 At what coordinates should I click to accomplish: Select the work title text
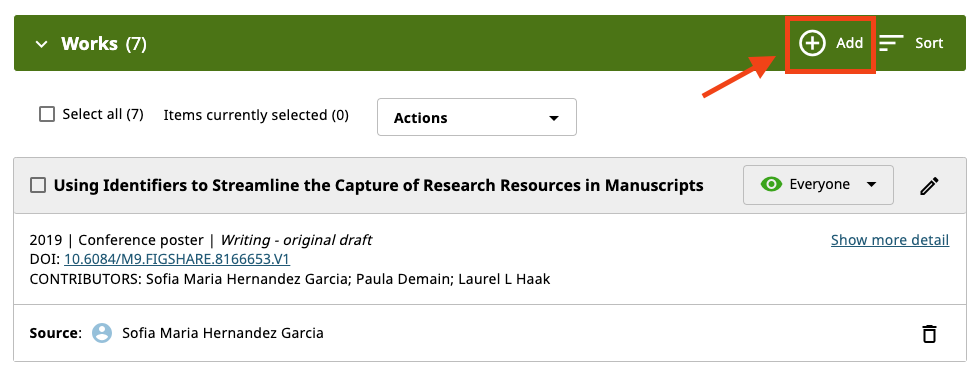pyautogui.click(x=378, y=185)
